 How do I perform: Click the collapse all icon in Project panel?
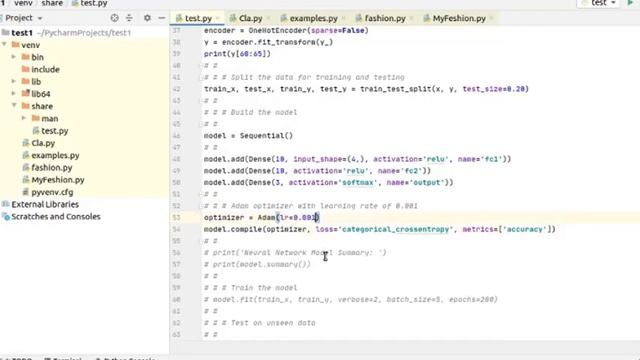[129, 18]
